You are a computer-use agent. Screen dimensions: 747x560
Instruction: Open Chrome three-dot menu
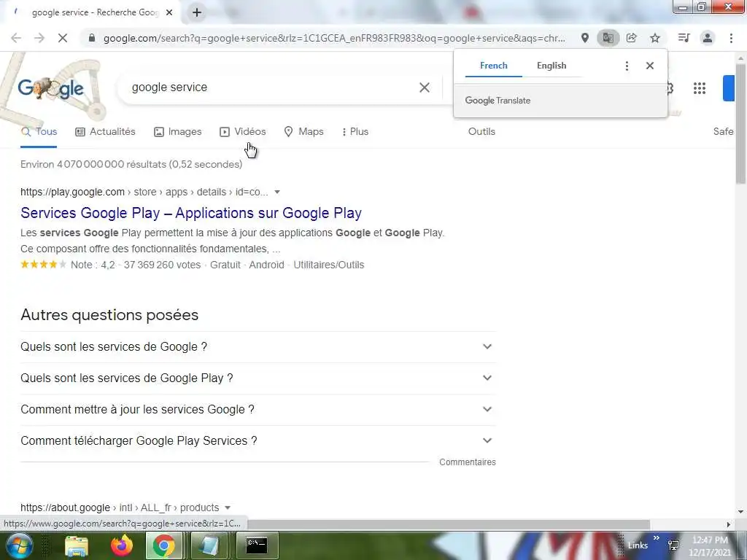coord(731,38)
